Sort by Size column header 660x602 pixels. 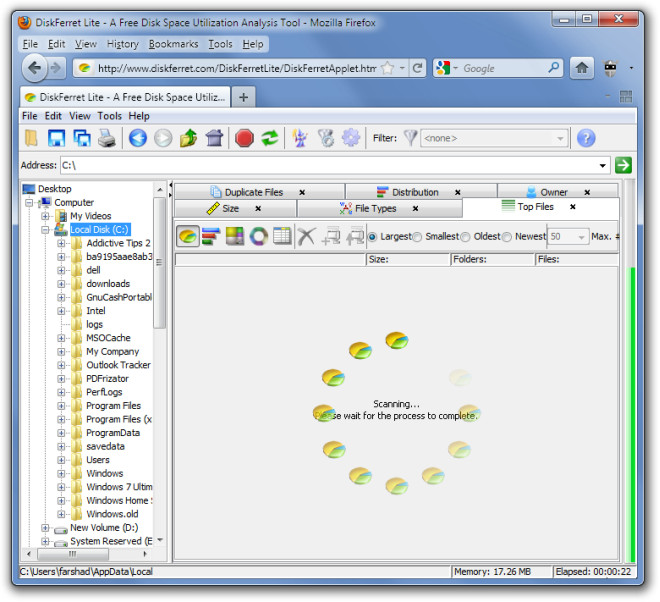408,259
